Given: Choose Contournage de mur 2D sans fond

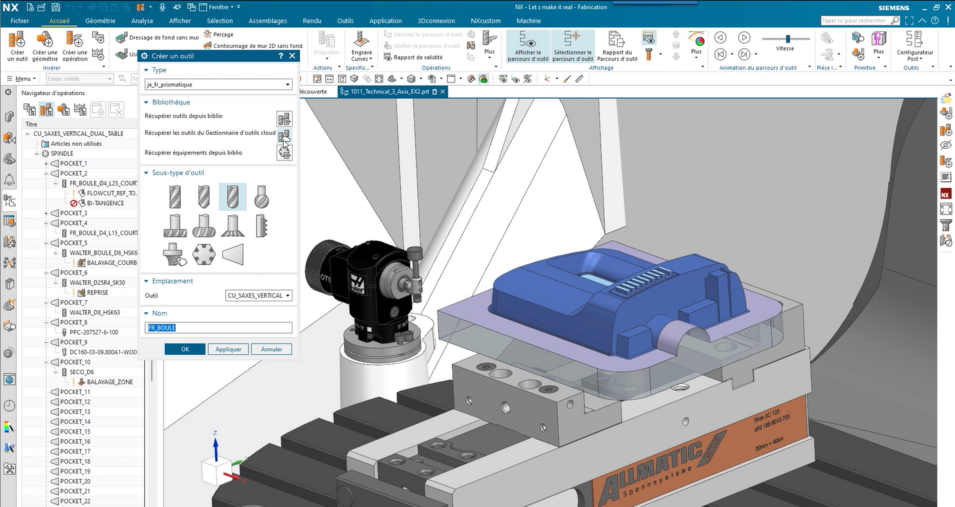Looking at the screenshot, I should point(253,45).
